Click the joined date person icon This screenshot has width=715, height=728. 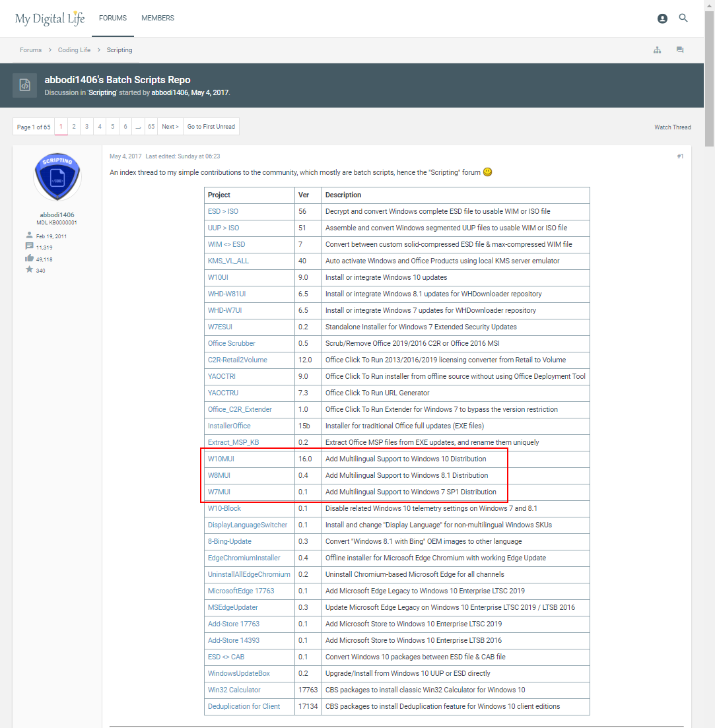pos(29,235)
